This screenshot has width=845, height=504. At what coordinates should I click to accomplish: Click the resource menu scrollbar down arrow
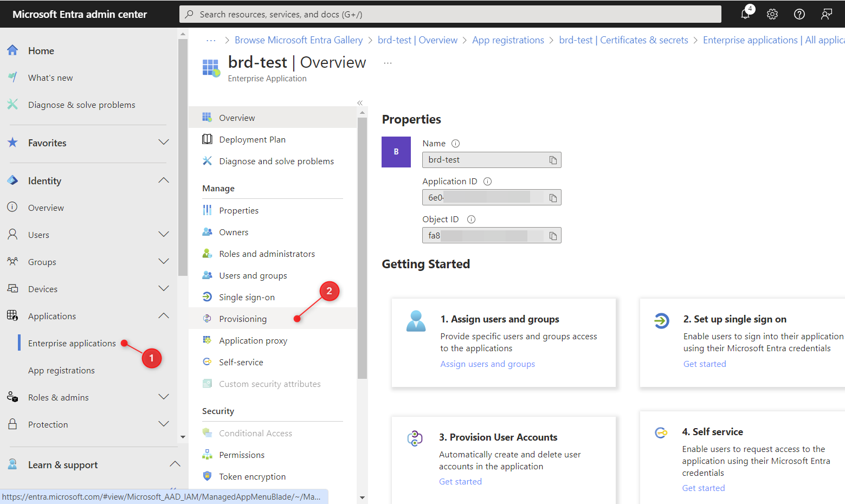tap(362, 497)
